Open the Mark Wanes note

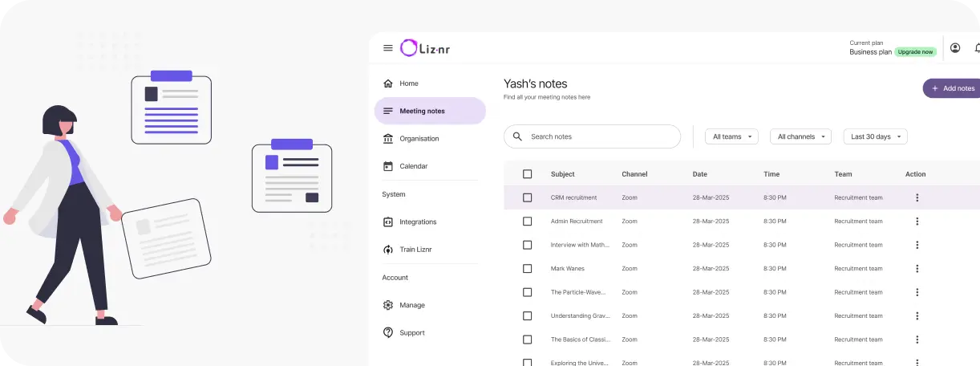coord(568,269)
